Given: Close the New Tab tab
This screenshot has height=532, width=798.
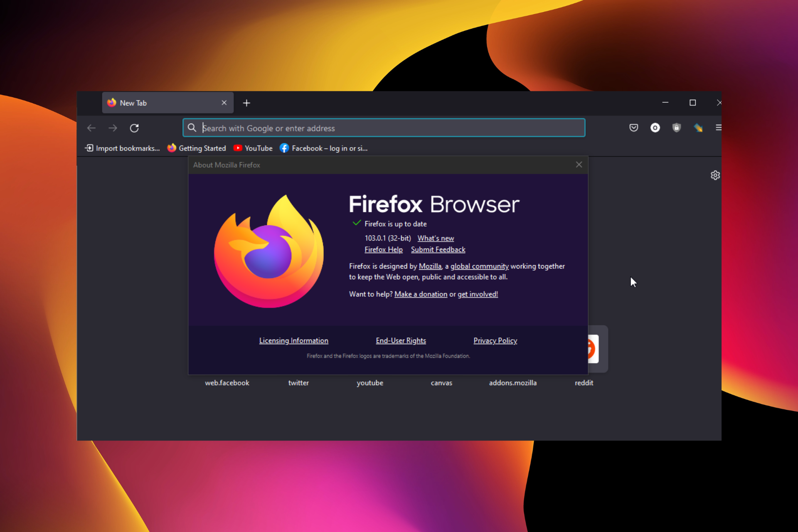Looking at the screenshot, I should (224, 103).
